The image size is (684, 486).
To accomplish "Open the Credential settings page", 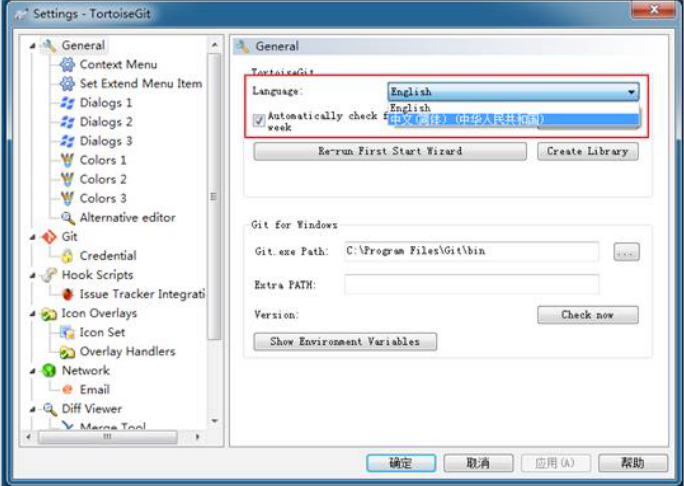I will tap(108, 256).
